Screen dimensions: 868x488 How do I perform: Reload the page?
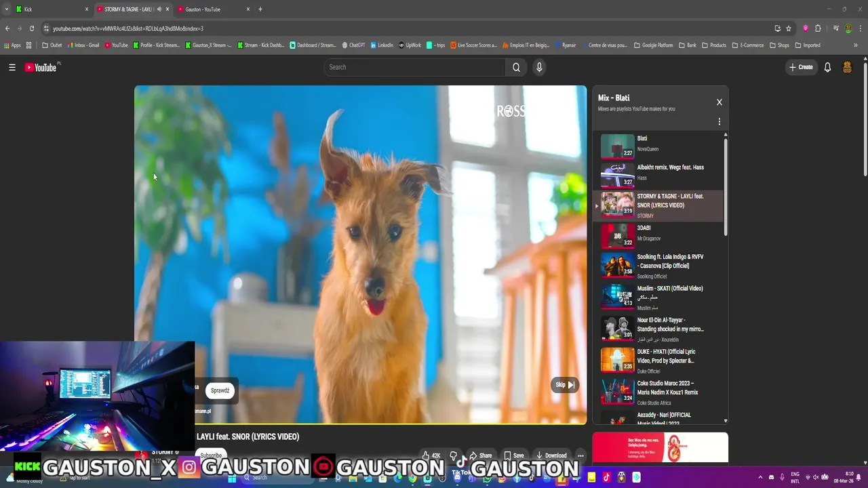click(x=31, y=28)
